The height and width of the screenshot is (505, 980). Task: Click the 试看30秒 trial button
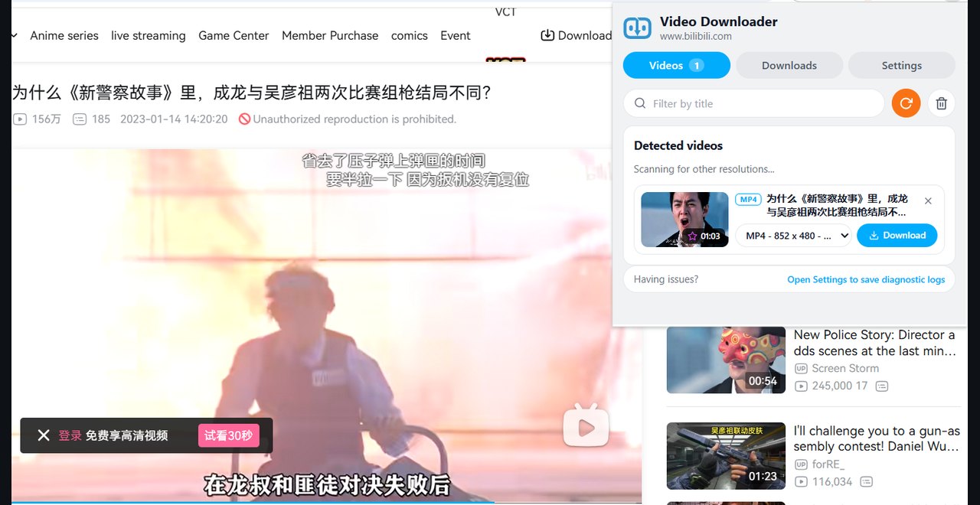(x=228, y=435)
